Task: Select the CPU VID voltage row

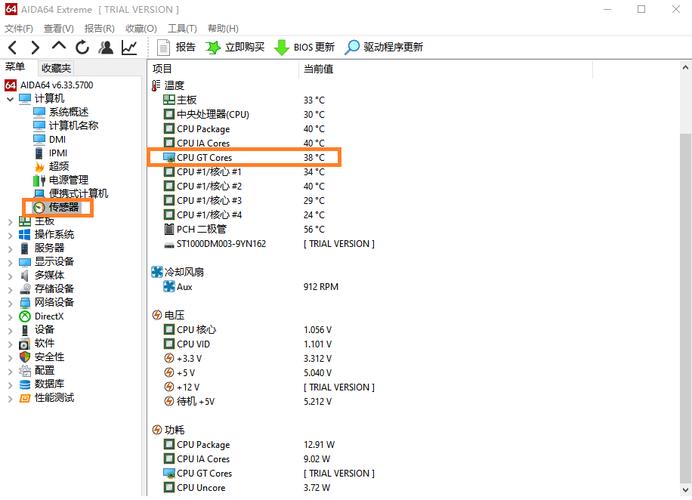Action: pos(247,344)
